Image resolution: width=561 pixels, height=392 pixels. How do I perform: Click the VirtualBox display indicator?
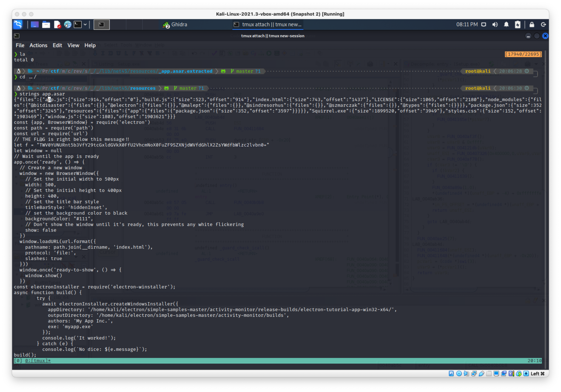[496, 373]
